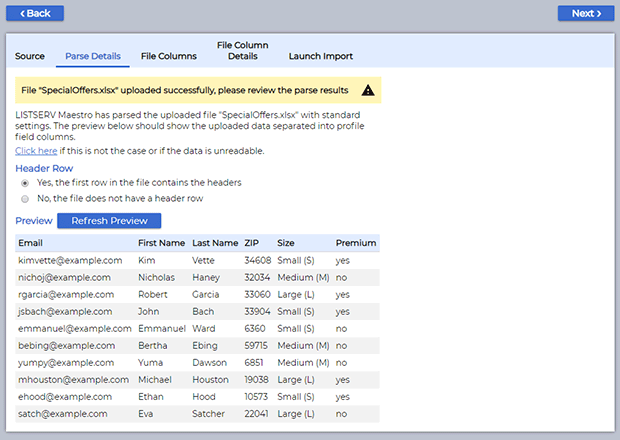The width and height of the screenshot is (620, 440).
Task: Click the Size column header
Action: tap(285, 243)
